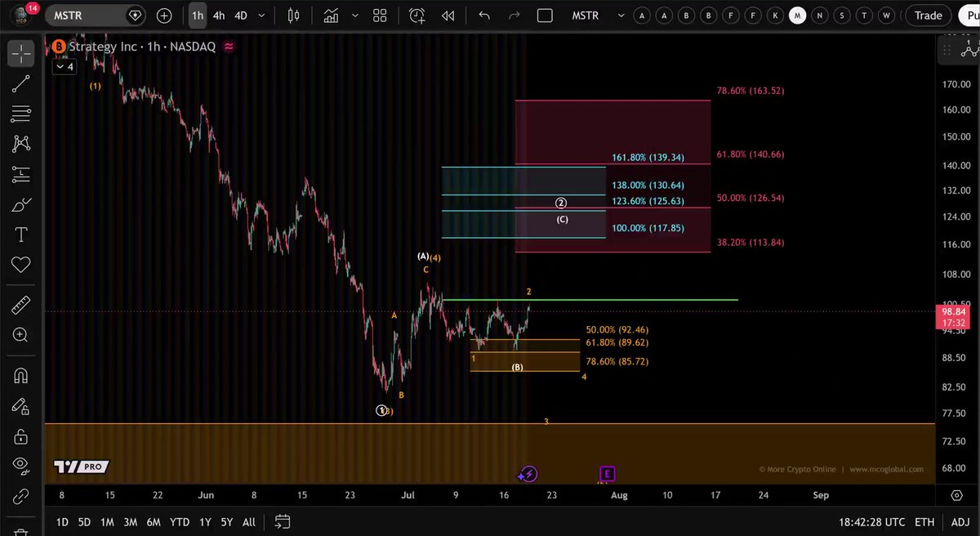Activate the zoom in tool
This screenshot has width=980, height=536.
pyautogui.click(x=21, y=335)
